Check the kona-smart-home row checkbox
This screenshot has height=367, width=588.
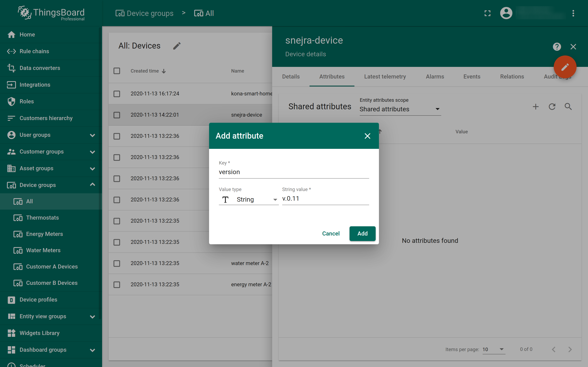click(x=117, y=94)
